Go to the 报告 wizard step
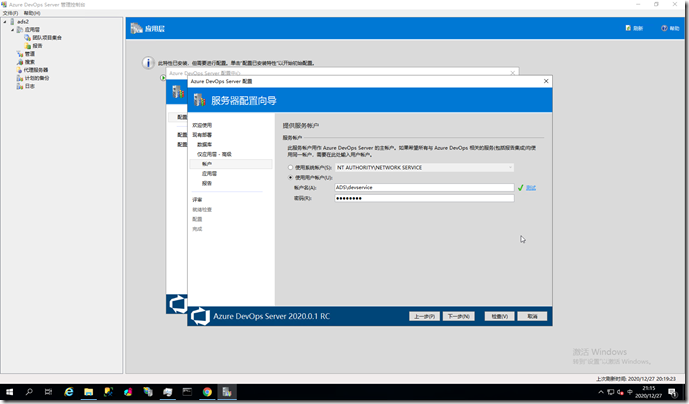Screen dimensions: 689x404 [x=207, y=183]
